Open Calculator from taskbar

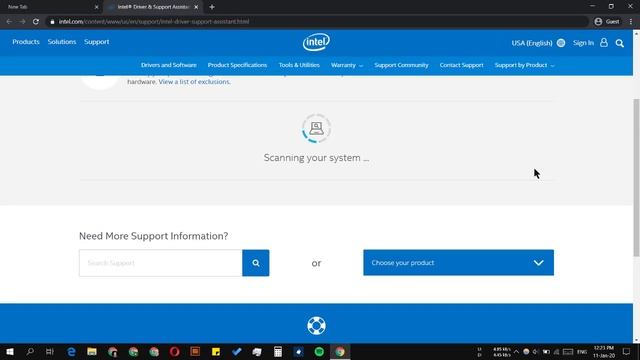point(278,351)
